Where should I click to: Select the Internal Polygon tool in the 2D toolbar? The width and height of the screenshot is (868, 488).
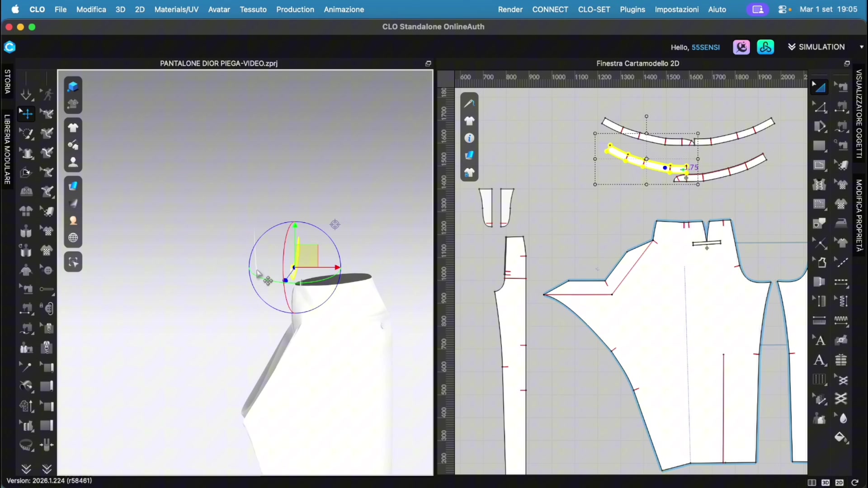point(820,165)
